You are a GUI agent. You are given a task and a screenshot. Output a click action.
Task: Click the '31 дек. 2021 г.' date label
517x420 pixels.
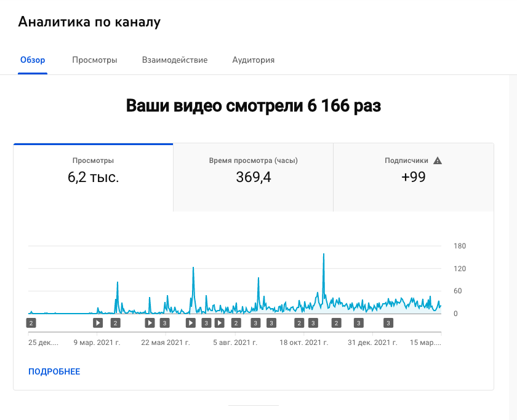pos(372,343)
